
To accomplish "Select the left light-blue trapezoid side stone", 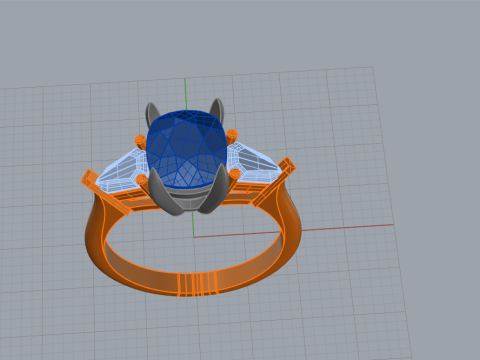I will click(x=122, y=172).
